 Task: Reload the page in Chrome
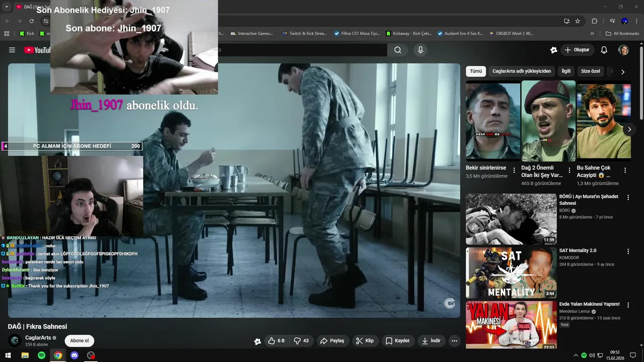(x=32, y=21)
